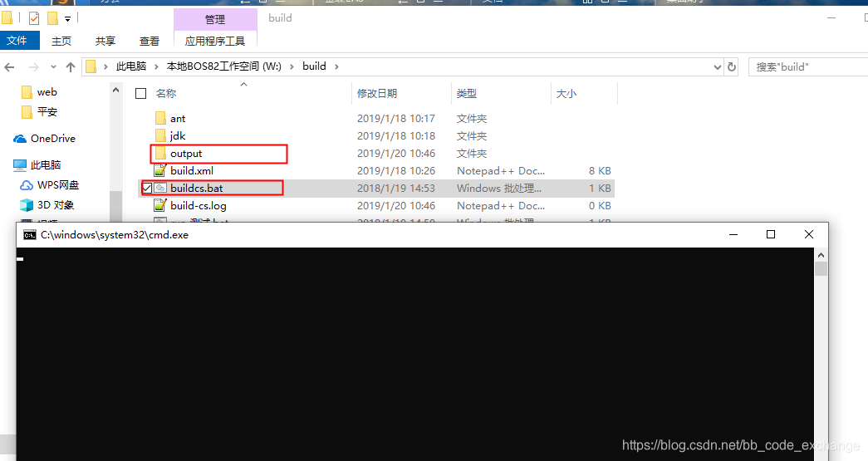
Task: Toggle the select-all checkbox in header
Action: pos(141,94)
